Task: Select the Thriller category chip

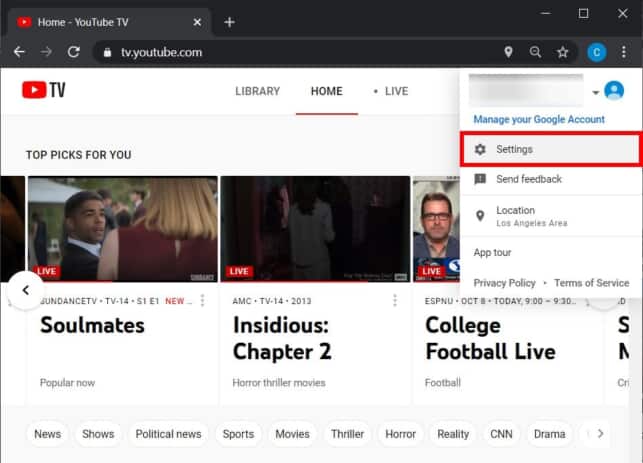Action: 347,434
